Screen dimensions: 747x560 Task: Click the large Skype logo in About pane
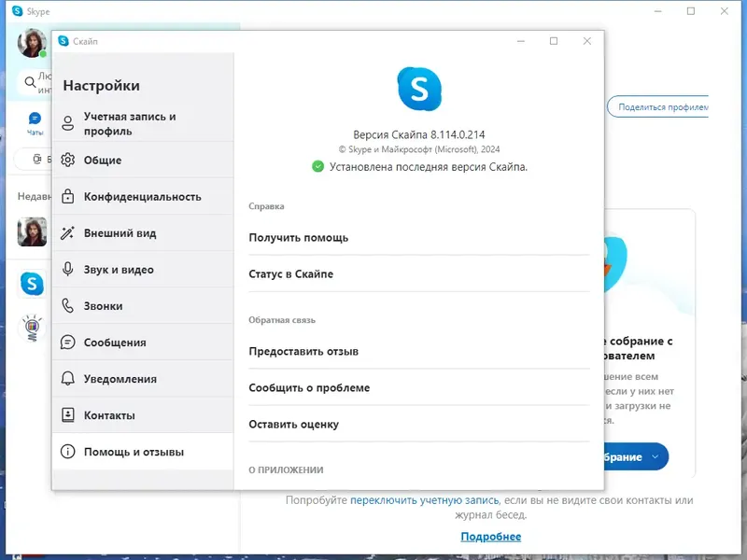point(419,89)
